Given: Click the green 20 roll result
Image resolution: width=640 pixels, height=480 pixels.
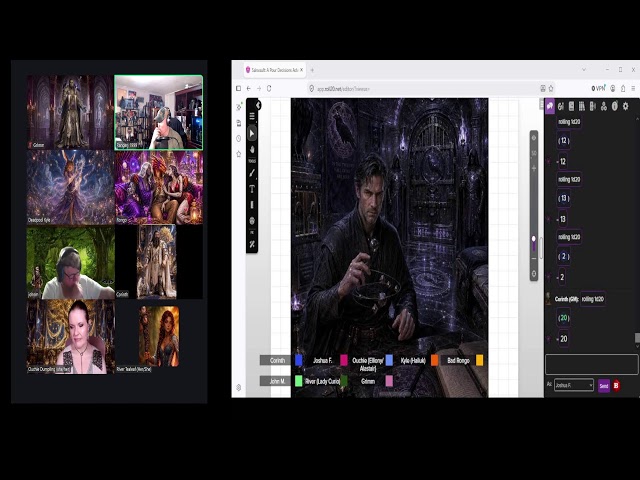Looking at the screenshot, I should (x=564, y=318).
